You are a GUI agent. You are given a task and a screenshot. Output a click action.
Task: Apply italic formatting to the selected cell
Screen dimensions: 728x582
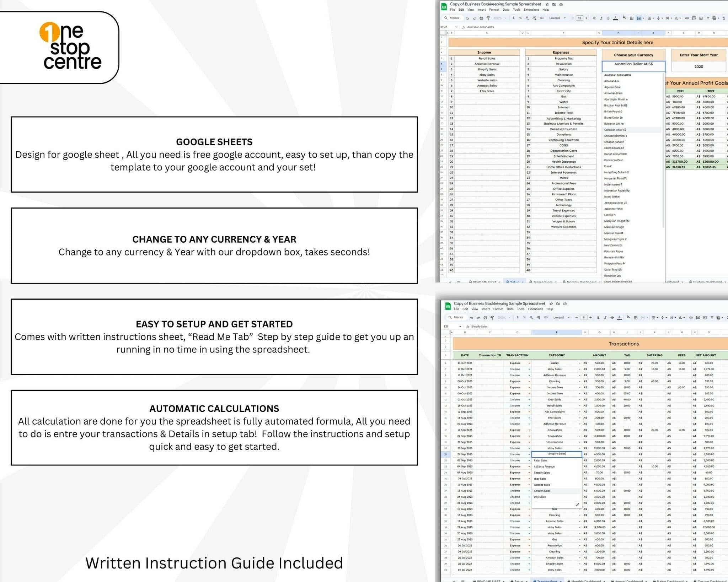pyautogui.click(x=601, y=18)
